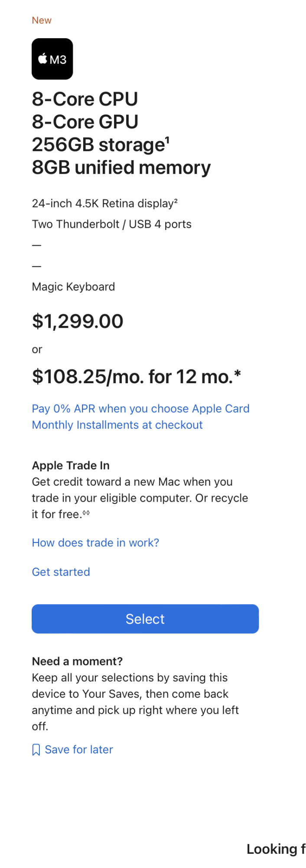Click the partially visible "Looking f" heading
The image size is (306, 868).
coord(276,849)
